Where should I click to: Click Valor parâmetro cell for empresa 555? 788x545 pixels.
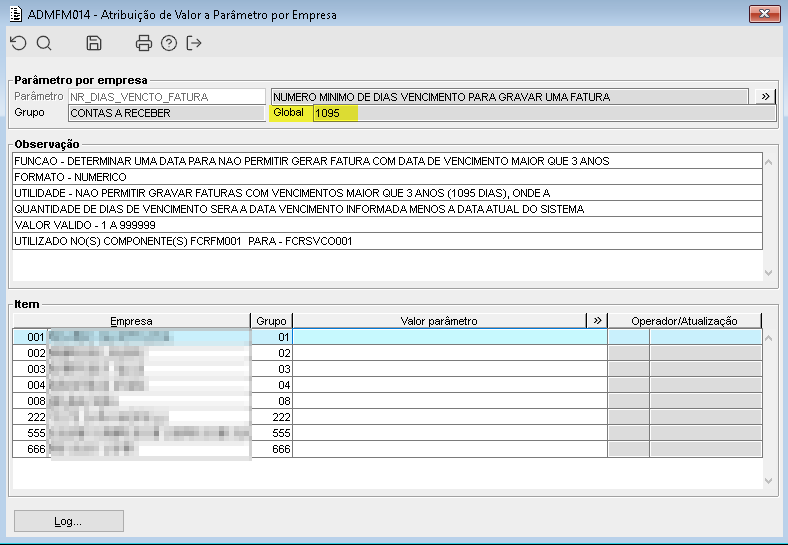click(x=450, y=433)
